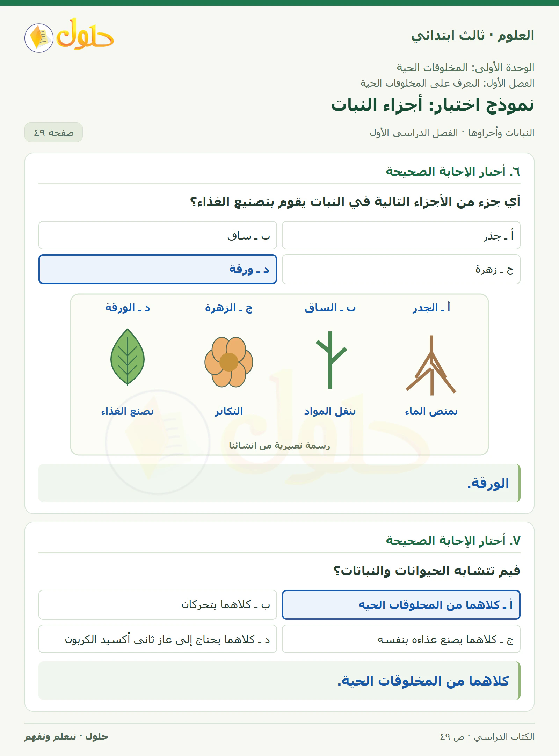Click the diagram label ب ـ الساق
The height and width of the screenshot is (756, 559).
click(x=330, y=308)
